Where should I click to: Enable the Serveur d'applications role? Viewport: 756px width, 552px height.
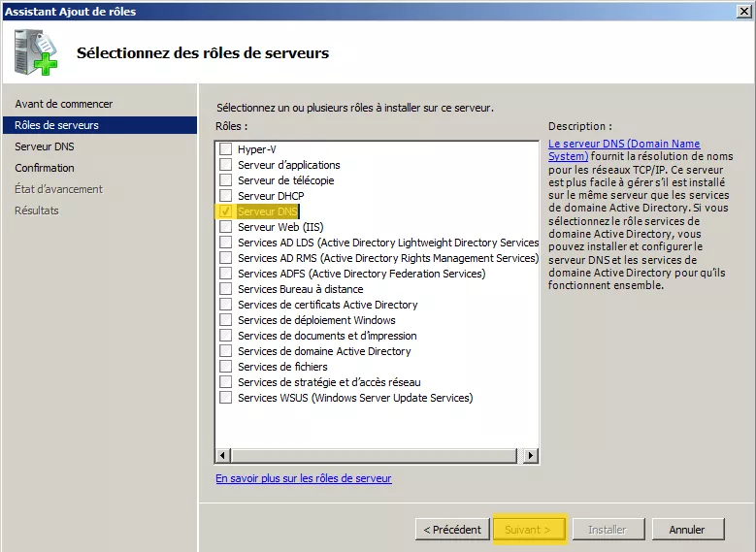click(225, 164)
